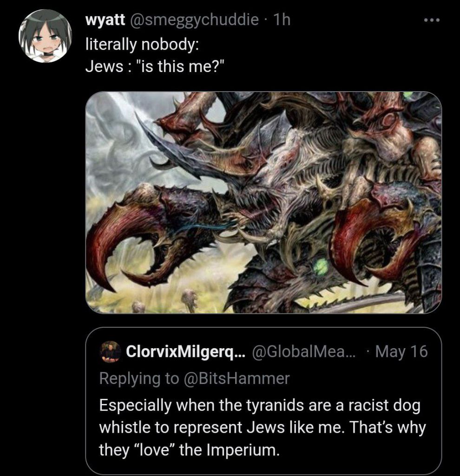Open the tweet via the 1h timestamp

pyautogui.click(x=282, y=20)
